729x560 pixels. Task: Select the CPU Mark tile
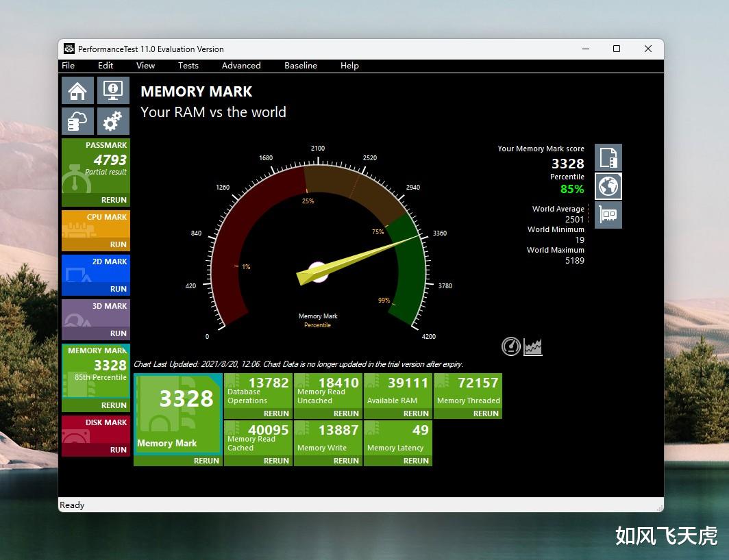tap(96, 225)
